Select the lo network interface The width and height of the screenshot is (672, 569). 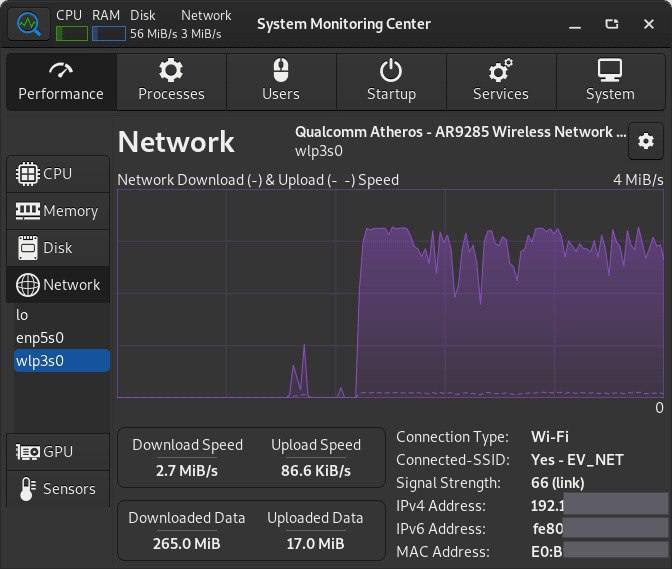click(x=62, y=315)
